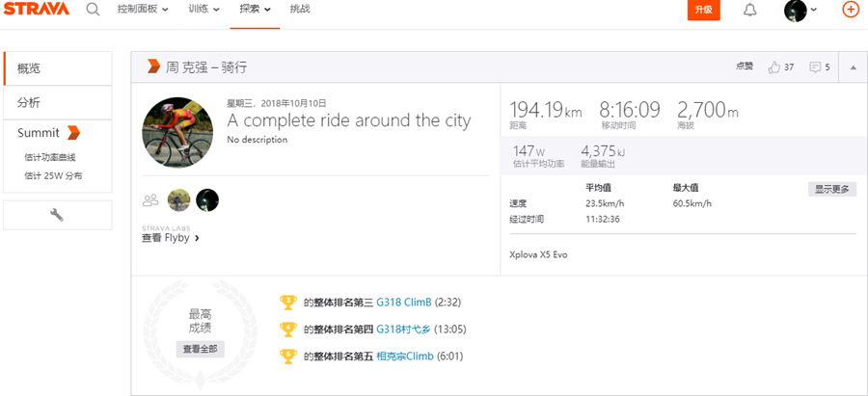The height and width of the screenshot is (396, 868).
Task: Click the fifth place trophy icon
Action: tap(288, 356)
